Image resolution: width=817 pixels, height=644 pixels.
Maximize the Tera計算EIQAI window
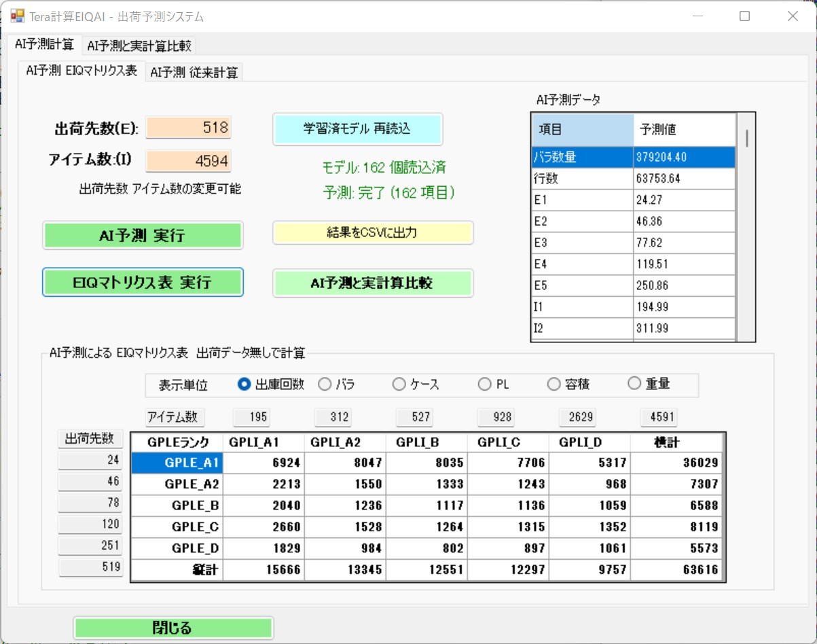(745, 16)
